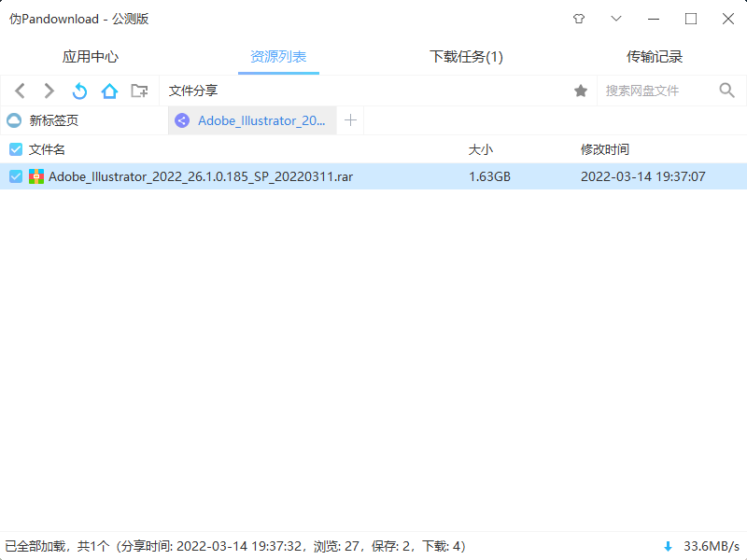The width and height of the screenshot is (747, 560).
Task: Open the title bar dropdown menu chevron
Action: [x=616, y=19]
